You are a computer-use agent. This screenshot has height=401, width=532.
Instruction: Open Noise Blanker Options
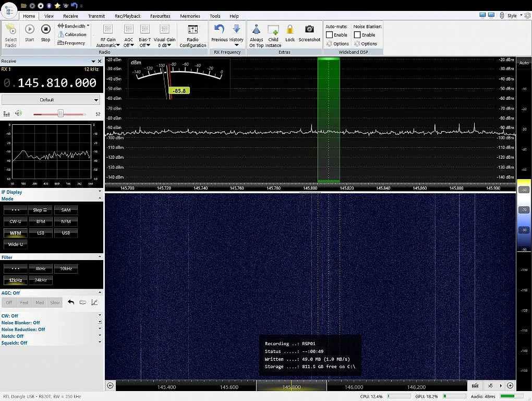click(x=366, y=43)
